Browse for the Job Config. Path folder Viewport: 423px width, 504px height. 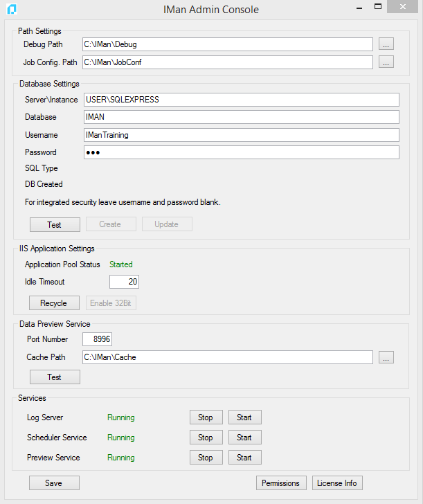(x=386, y=62)
